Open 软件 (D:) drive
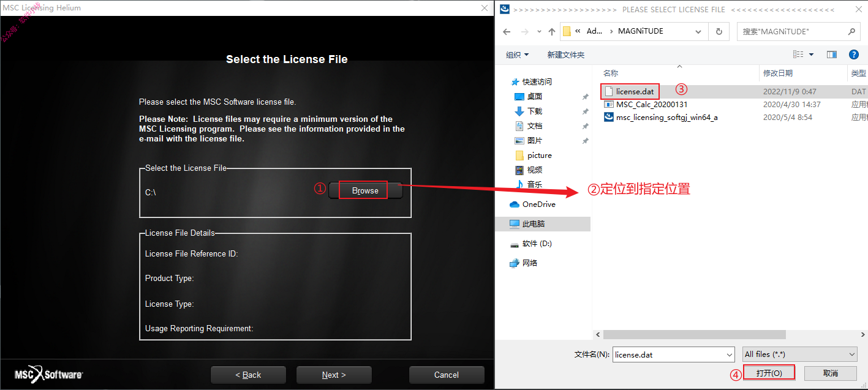The height and width of the screenshot is (390, 868). (x=537, y=244)
